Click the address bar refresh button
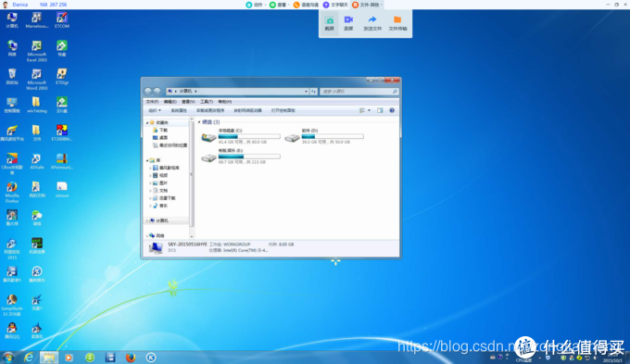The image size is (630, 364). [313, 92]
